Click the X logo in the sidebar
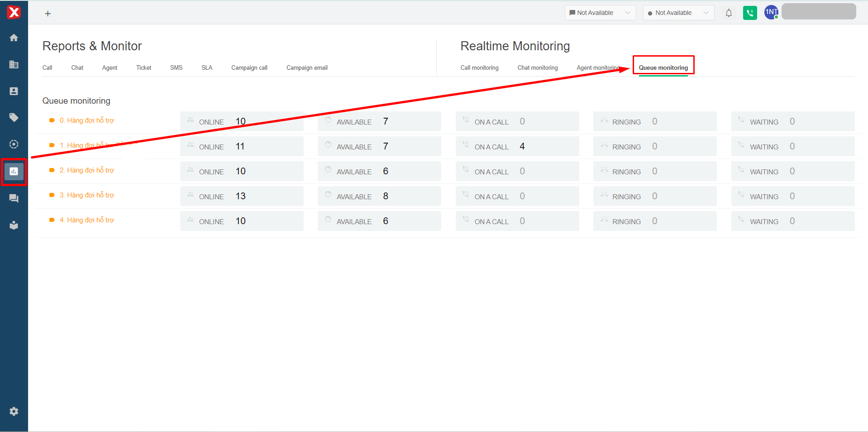The image size is (868, 432). [14, 12]
